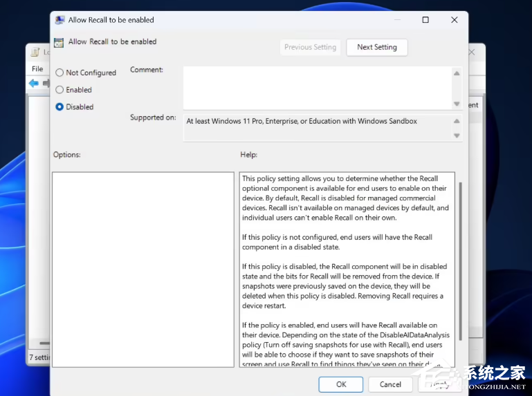This screenshot has width=532, height=396.
Task: Minimize the Allow Recall dialog
Action: point(396,20)
